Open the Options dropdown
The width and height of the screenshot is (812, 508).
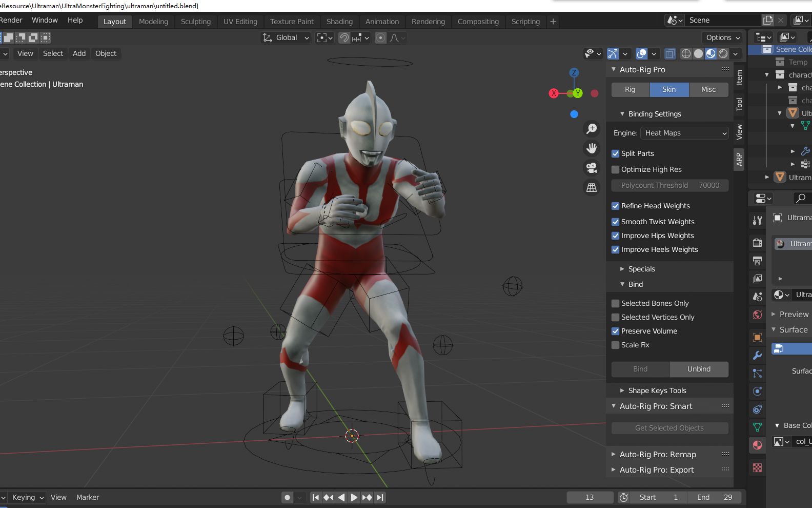722,37
